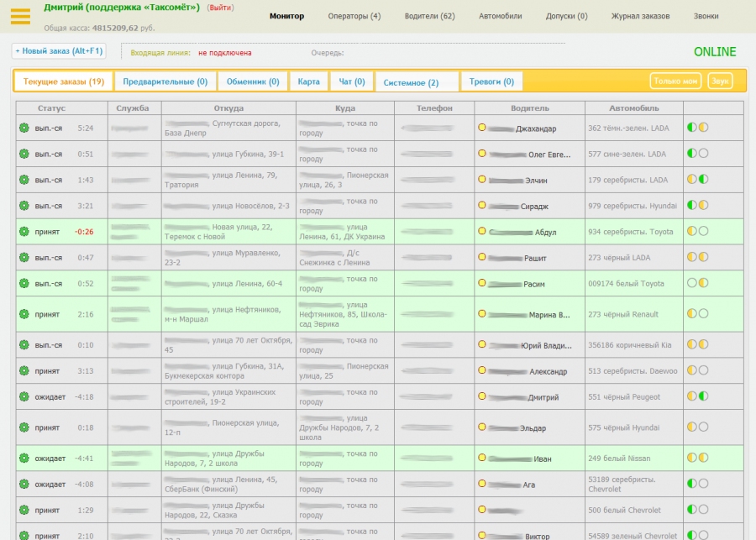
Task: Click first half-circle indicator in Сирадж row
Action: click(x=692, y=206)
